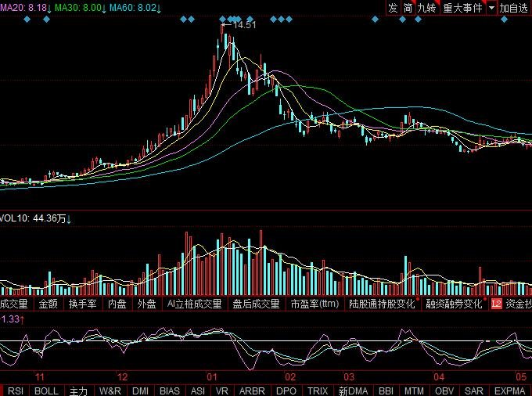Select the BBI indicator tab

click(386, 391)
